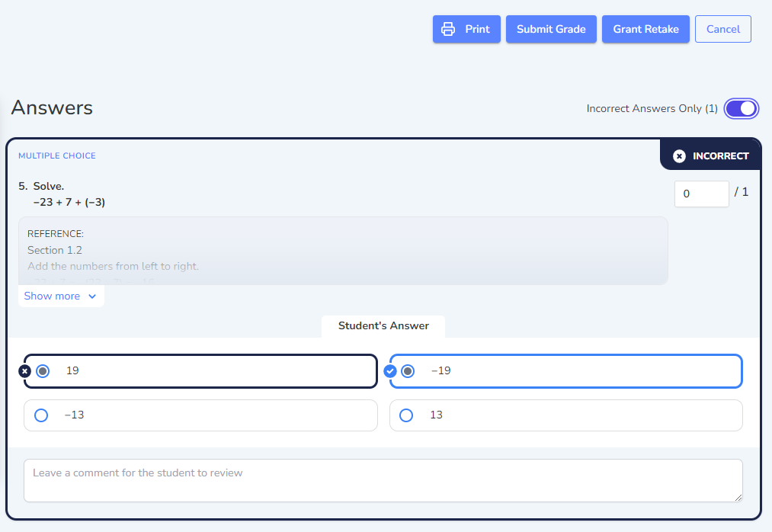Click the Section 1.2 reference text
Viewport: 772px width, 532px height.
55,250
